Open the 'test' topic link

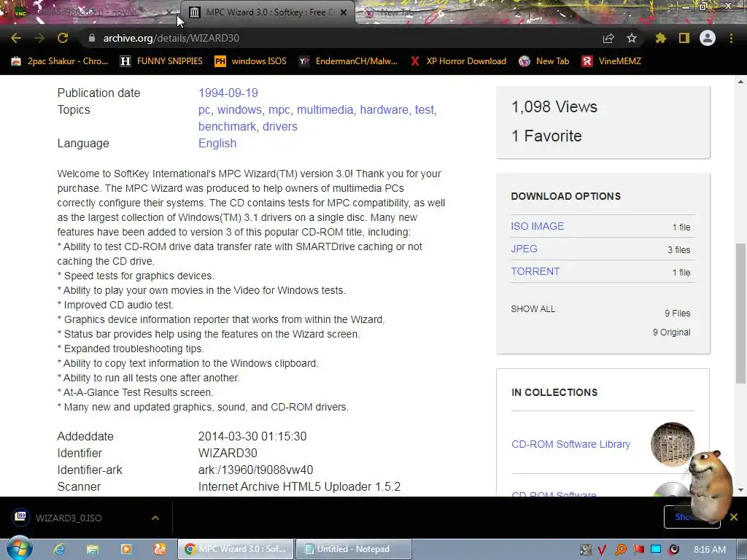point(424,110)
